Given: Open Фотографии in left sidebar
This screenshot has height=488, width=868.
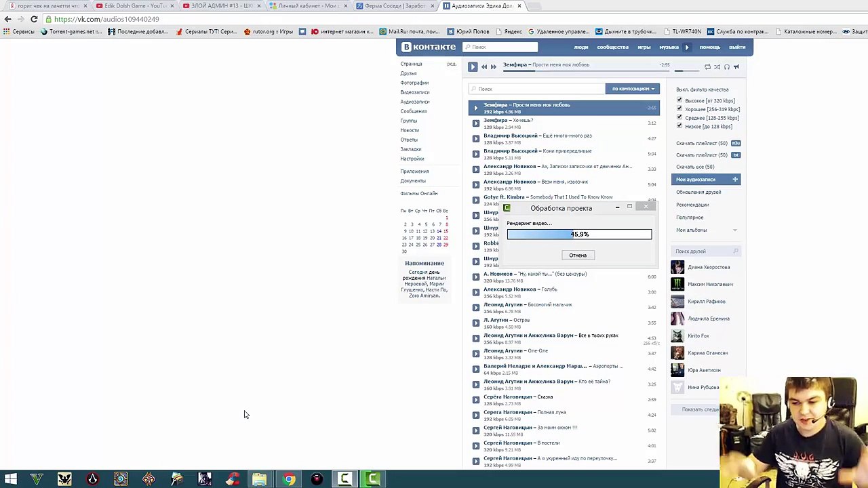Looking at the screenshot, I should (414, 83).
